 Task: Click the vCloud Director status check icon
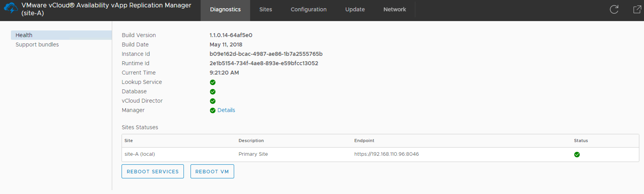(213, 101)
